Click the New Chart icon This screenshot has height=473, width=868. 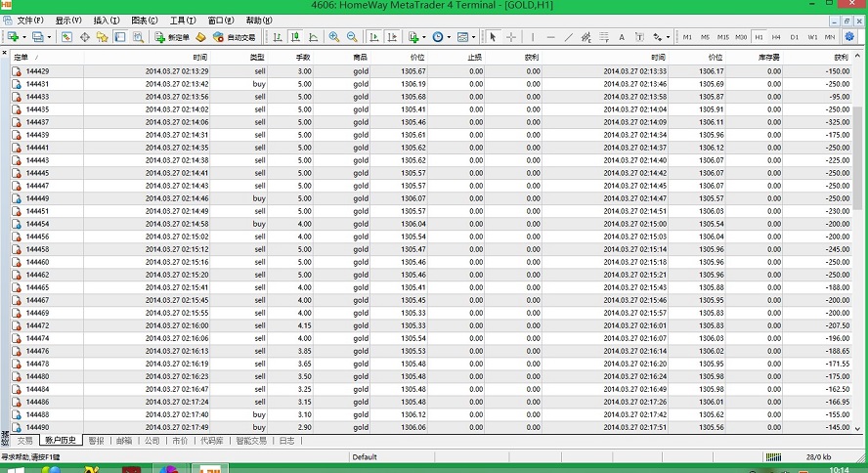pyautogui.click(x=13, y=37)
